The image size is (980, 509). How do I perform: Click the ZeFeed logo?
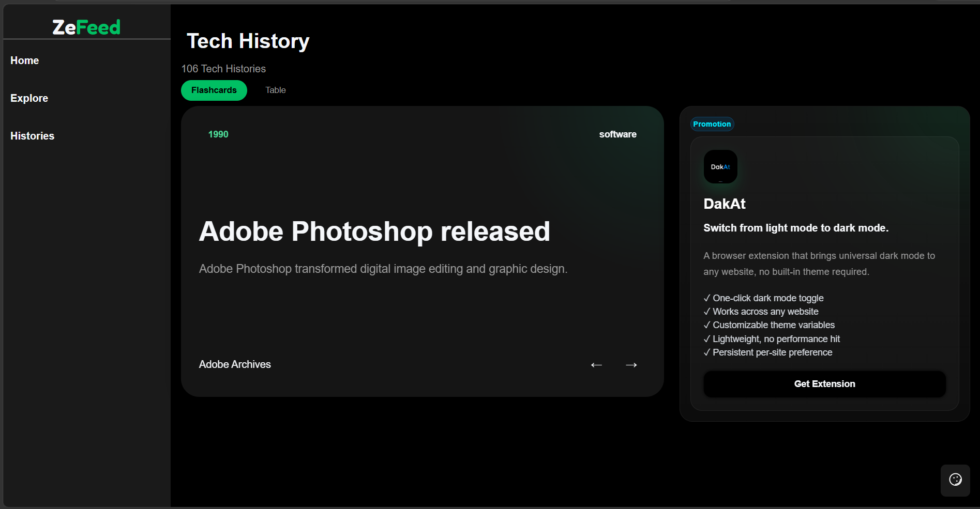pos(86,27)
